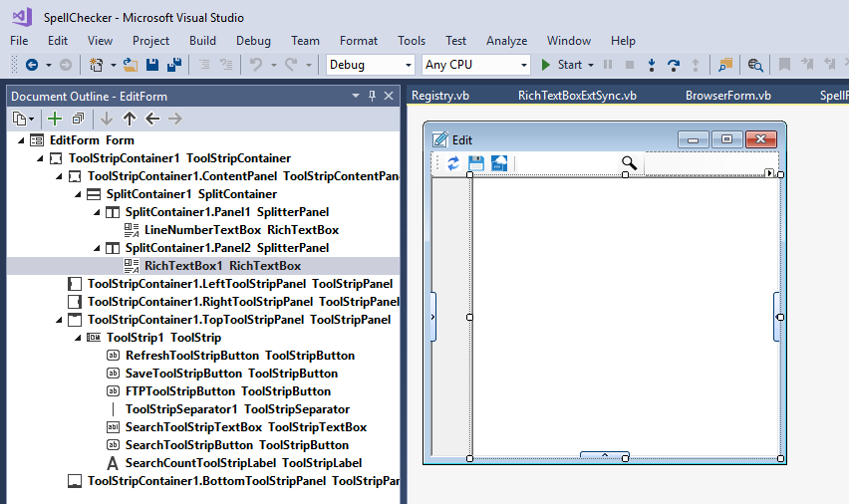Collapse the SplitContainer1.Panel2 node
The height and width of the screenshot is (504, 849).
click(97, 248)
